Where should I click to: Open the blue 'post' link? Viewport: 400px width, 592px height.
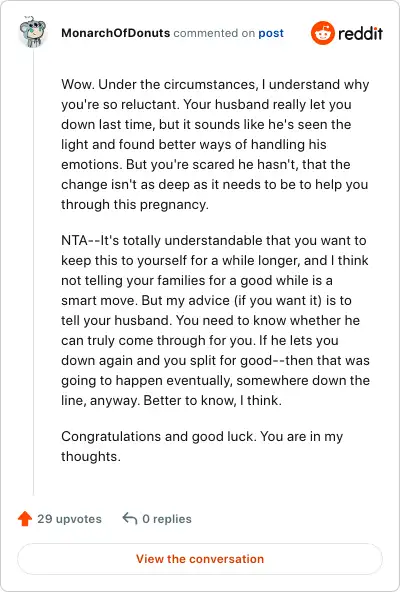tap(271, 33)
